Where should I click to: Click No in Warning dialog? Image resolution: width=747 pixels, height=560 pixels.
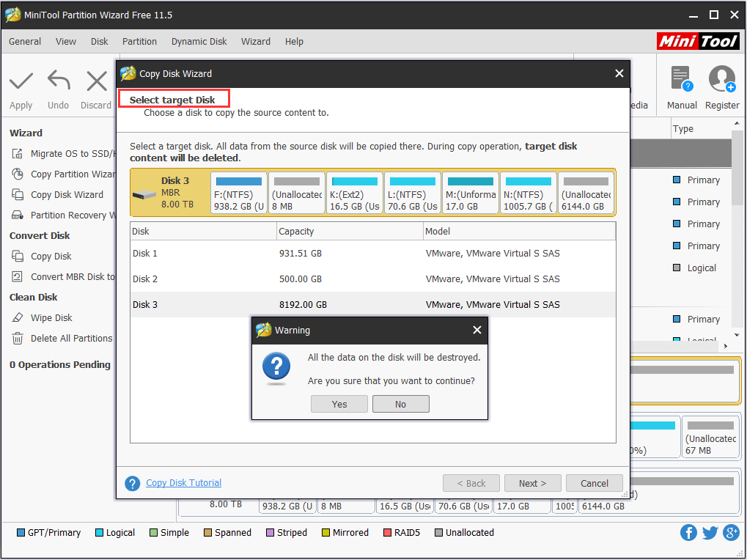pos(401,404)
